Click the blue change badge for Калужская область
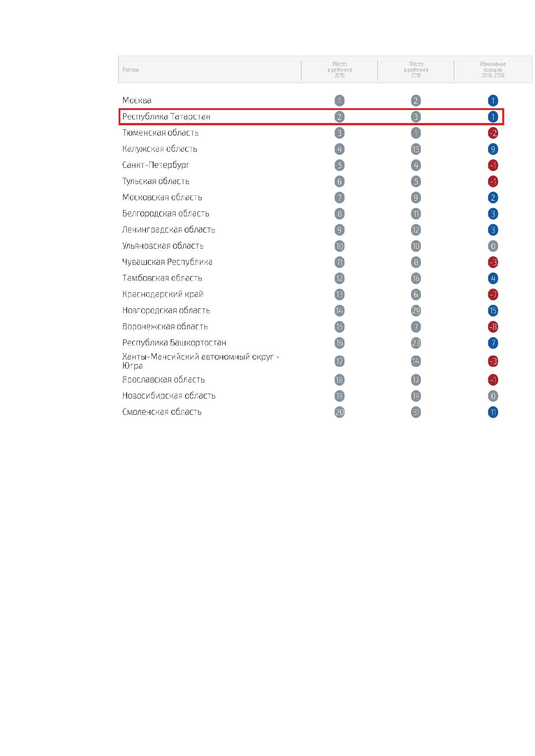The height and width of the screenshot is (756, 535). (x=493, y=149)
